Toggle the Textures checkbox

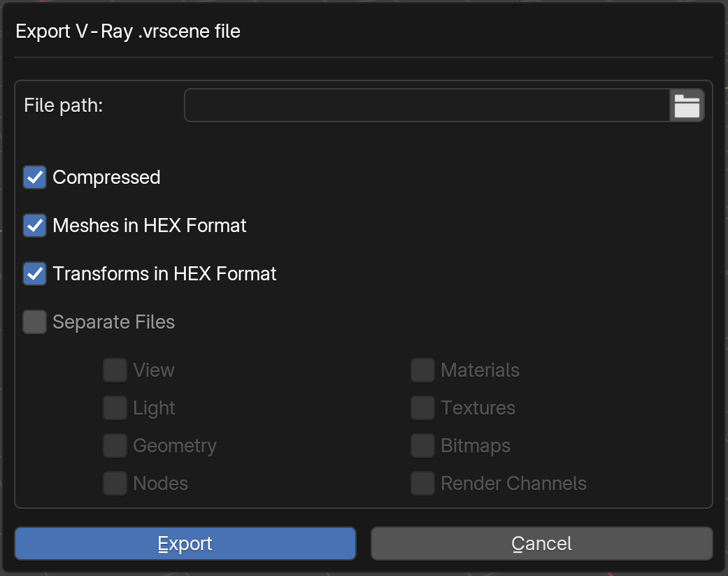422,408
